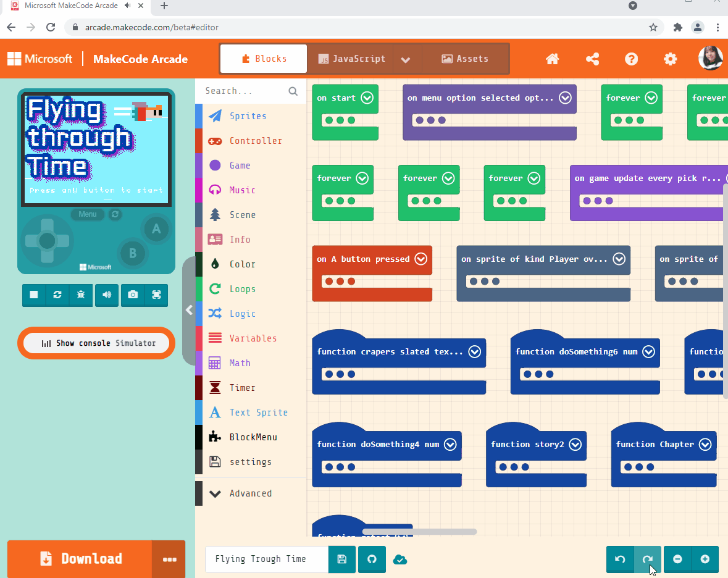Open the on start block dropdown
The height and width of the screenshot is (578, 728).
click(x=367, y=98)
